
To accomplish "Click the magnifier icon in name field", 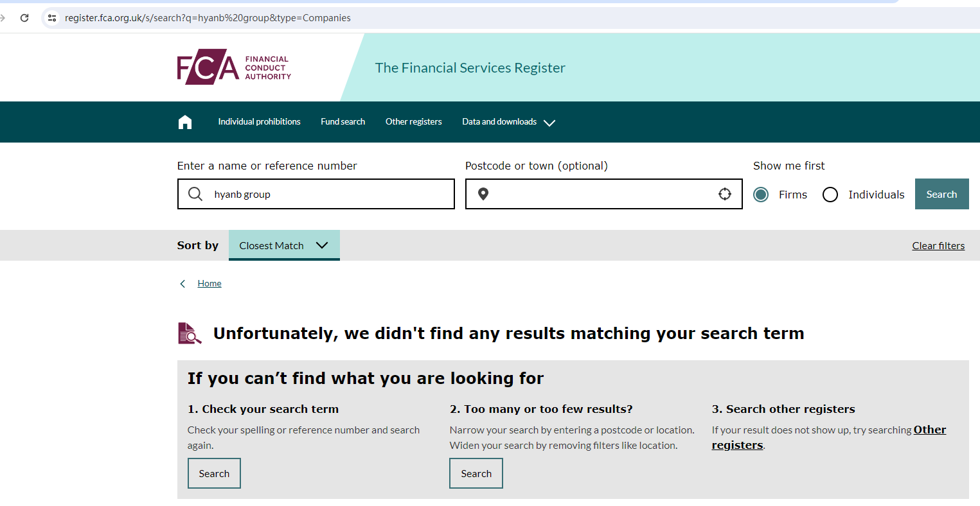I will [x=195, y=194].
